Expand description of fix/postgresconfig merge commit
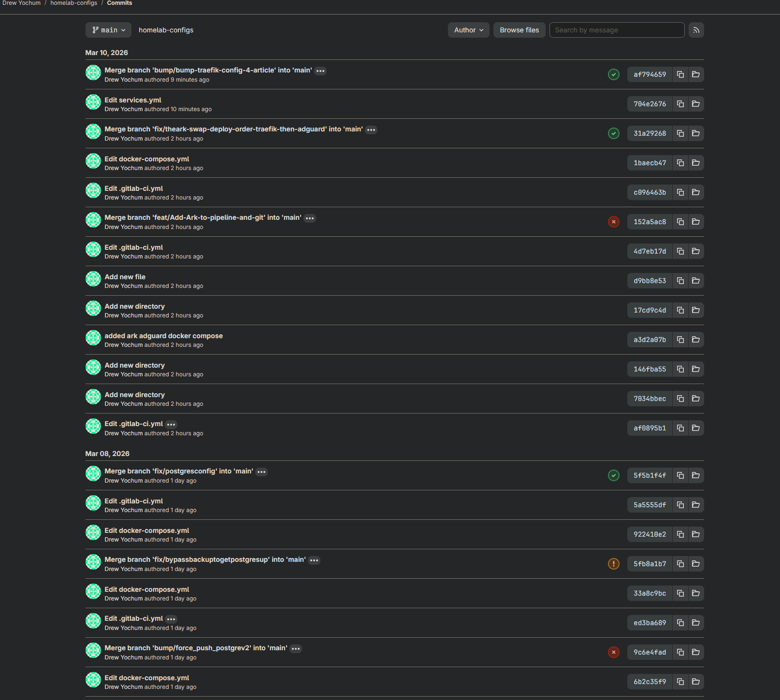The width and height of the screenshot is (780, 700). 261,472
